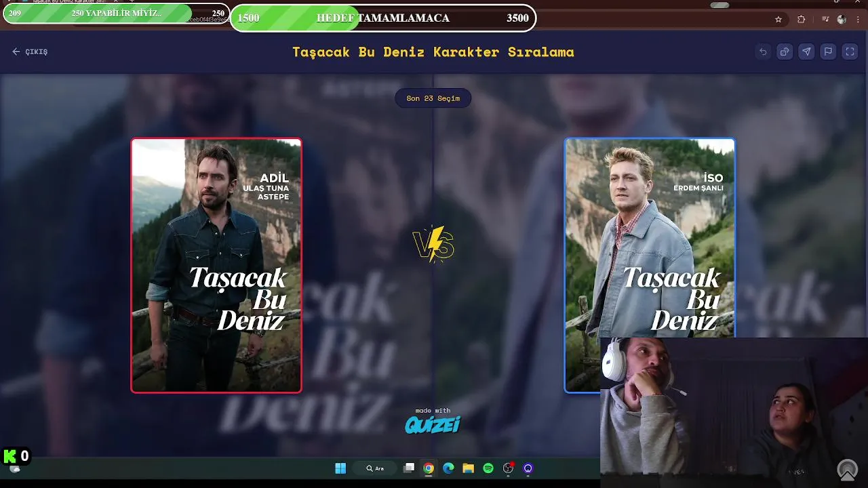This screenshot has width=868, height=488.
Task: Choose the ADİL character card
Action: [x=216, y=265]
